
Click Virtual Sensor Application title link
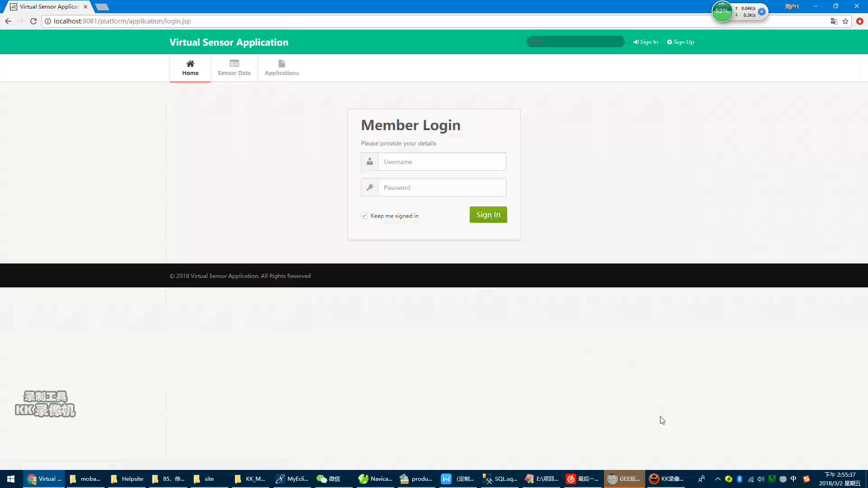coord(229,42)
